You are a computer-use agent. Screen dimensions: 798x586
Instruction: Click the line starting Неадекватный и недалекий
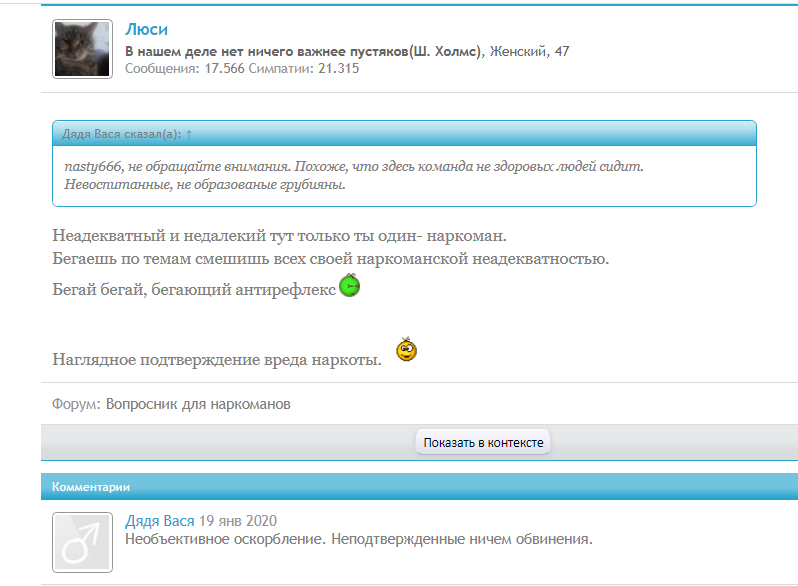tap(279, 236)
